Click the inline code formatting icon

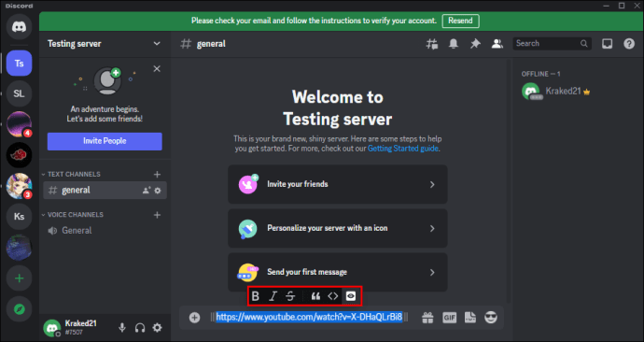coord(333,296)
